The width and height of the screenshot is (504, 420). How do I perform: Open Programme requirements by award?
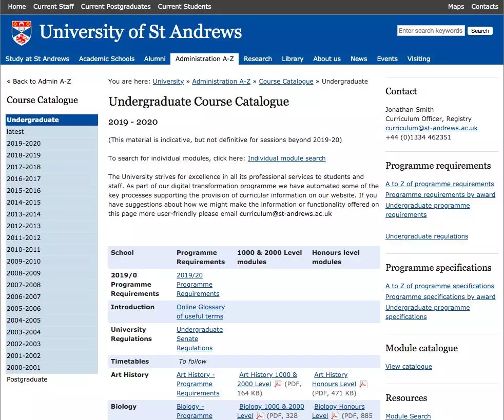click(440, 194)
